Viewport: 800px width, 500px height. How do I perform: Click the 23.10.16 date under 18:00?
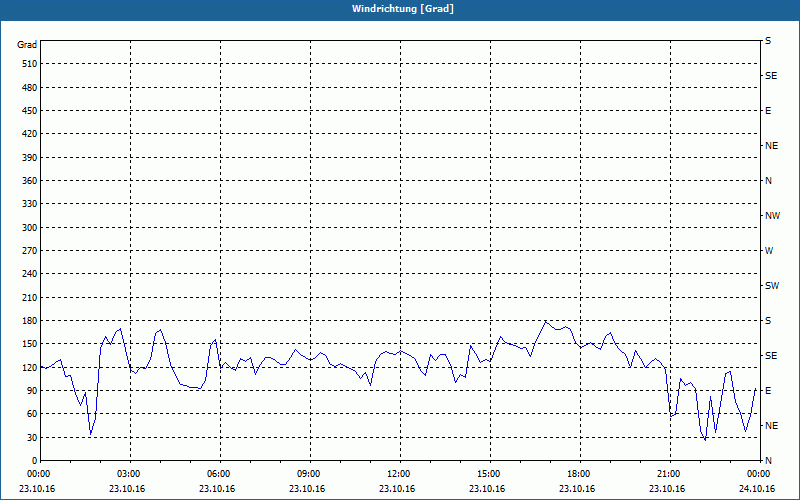click(577, 489)
